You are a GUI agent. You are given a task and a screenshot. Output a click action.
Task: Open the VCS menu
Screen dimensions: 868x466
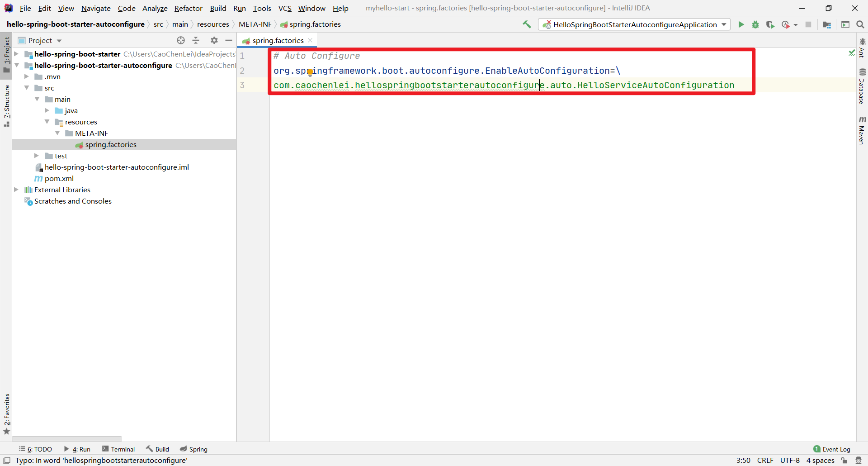pyautogui.click(x=285, y=8)
